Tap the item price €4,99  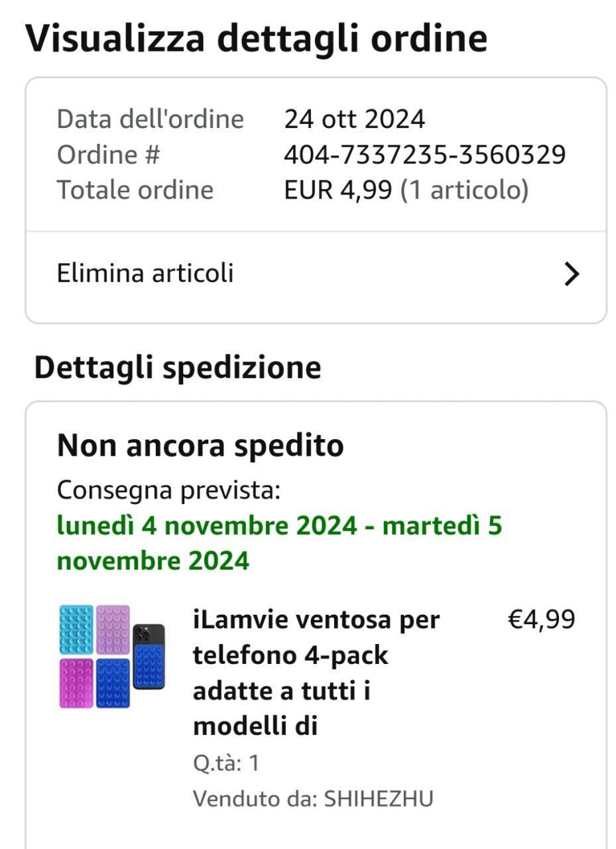[541, 620]
